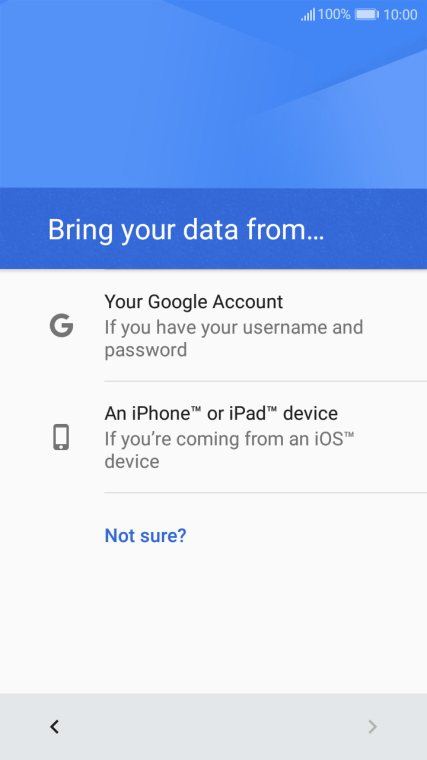Open the Not sure? link
Viewport: 427px width, 760px height.
coord(145,536)
